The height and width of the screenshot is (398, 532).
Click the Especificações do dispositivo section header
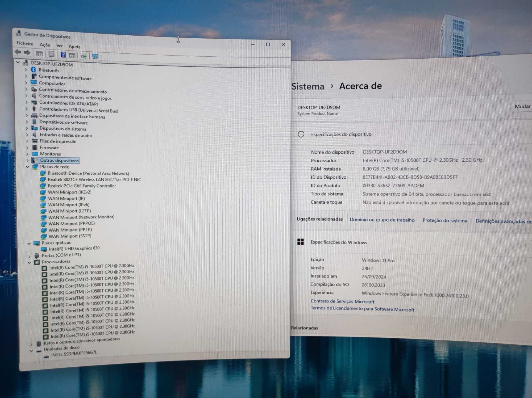tap(341, 134)
